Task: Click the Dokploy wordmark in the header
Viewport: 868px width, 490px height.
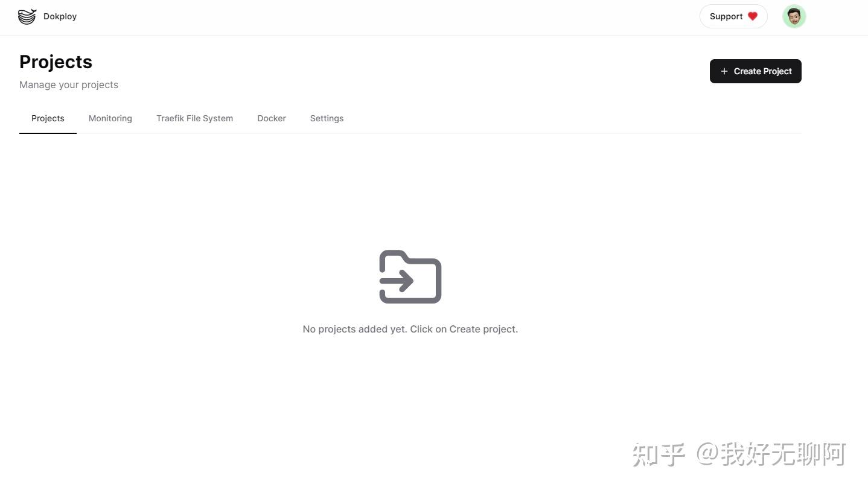Action: tap(60, 16)
